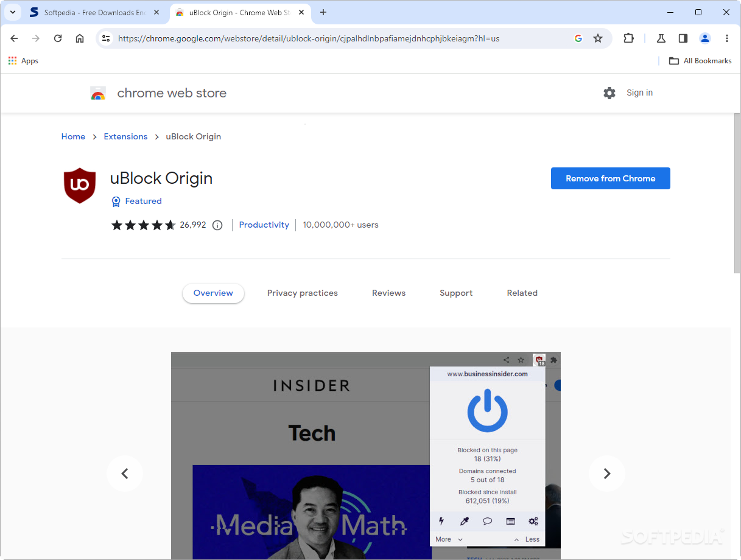This screenshot has height=560, width=741.
Task: Click the uBlock screenshot preview image
Action: click(365, 455)
